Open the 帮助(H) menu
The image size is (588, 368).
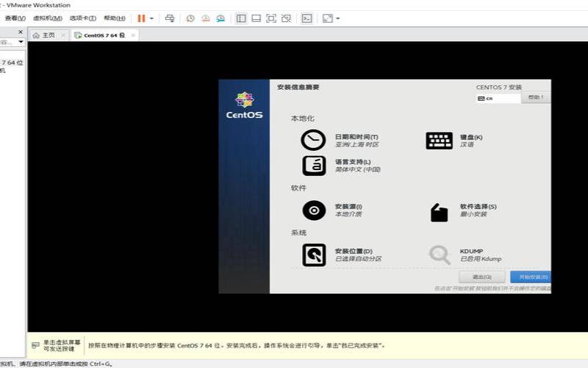[x=115, y=18]
